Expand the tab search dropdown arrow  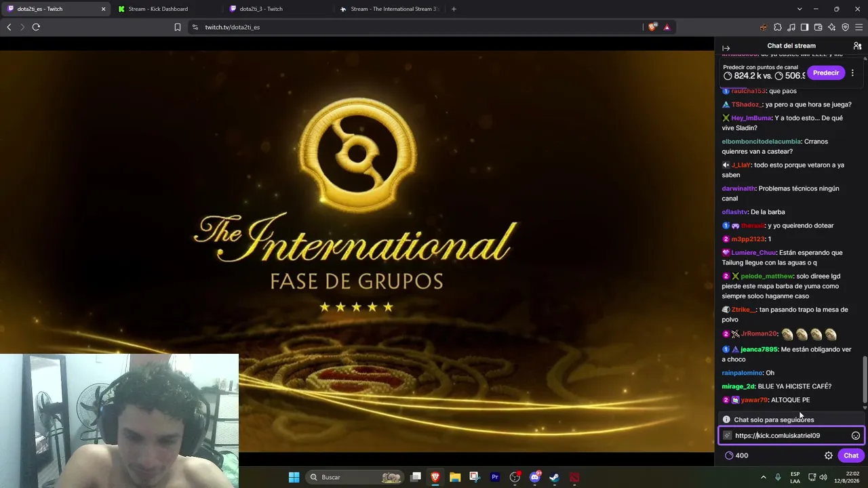800,9
